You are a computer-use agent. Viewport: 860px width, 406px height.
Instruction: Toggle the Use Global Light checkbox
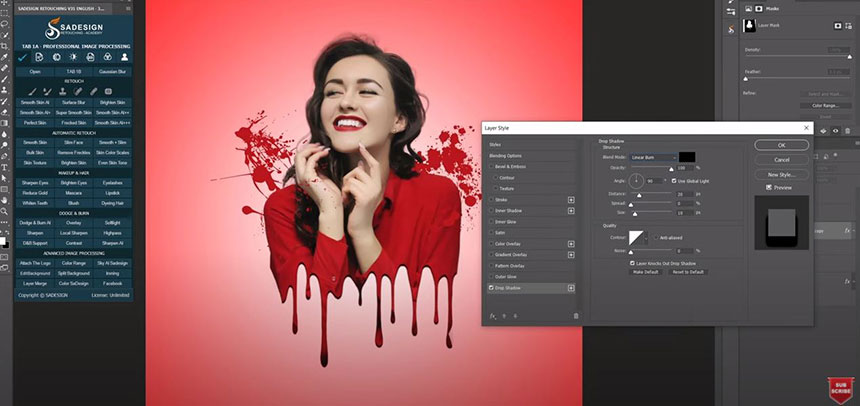pyautogui.click(x=674, y=181)
